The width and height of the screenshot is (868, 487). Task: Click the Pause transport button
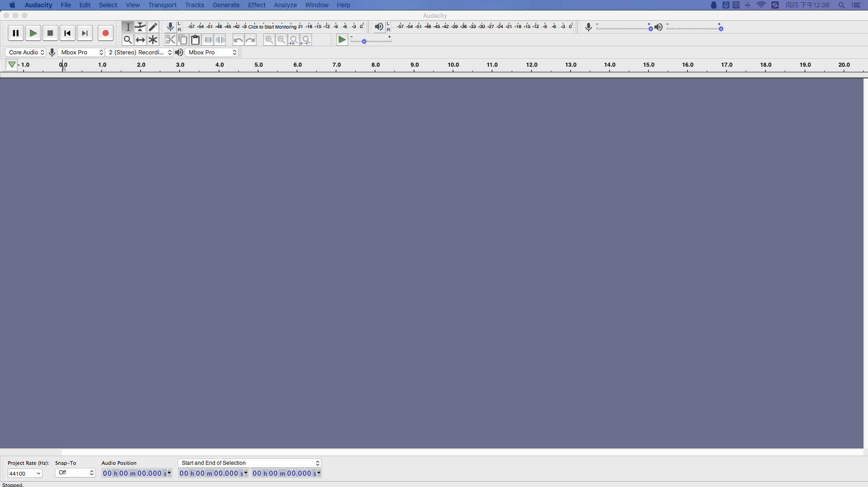click(15, 33)
